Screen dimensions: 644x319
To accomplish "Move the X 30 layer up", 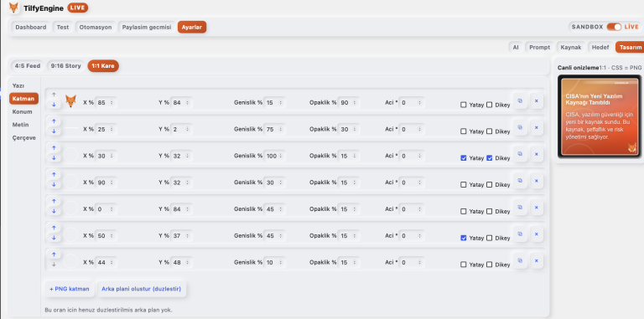I will pos(54,148).
